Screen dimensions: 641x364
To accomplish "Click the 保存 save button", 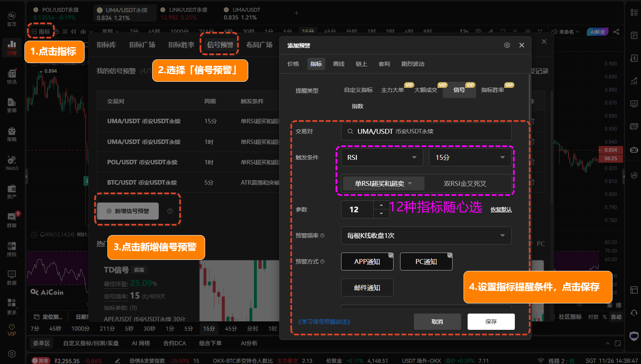I will 491,322.
